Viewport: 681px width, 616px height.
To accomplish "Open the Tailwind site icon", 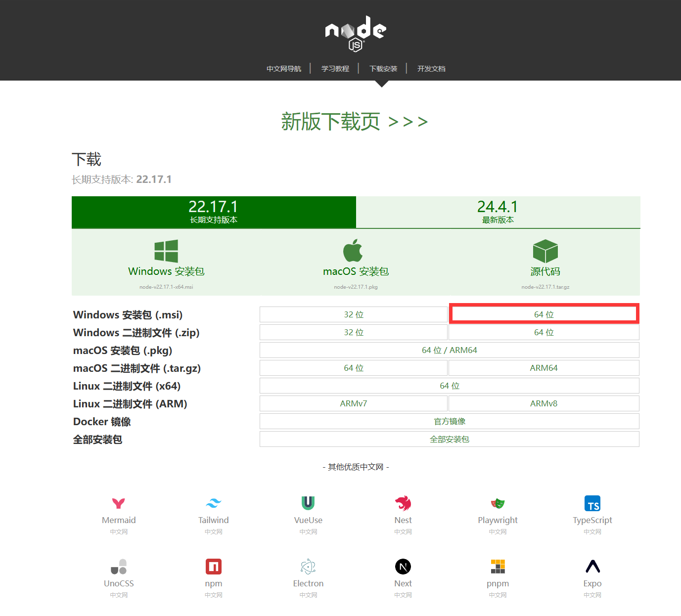I will click(x=213, y=503).
